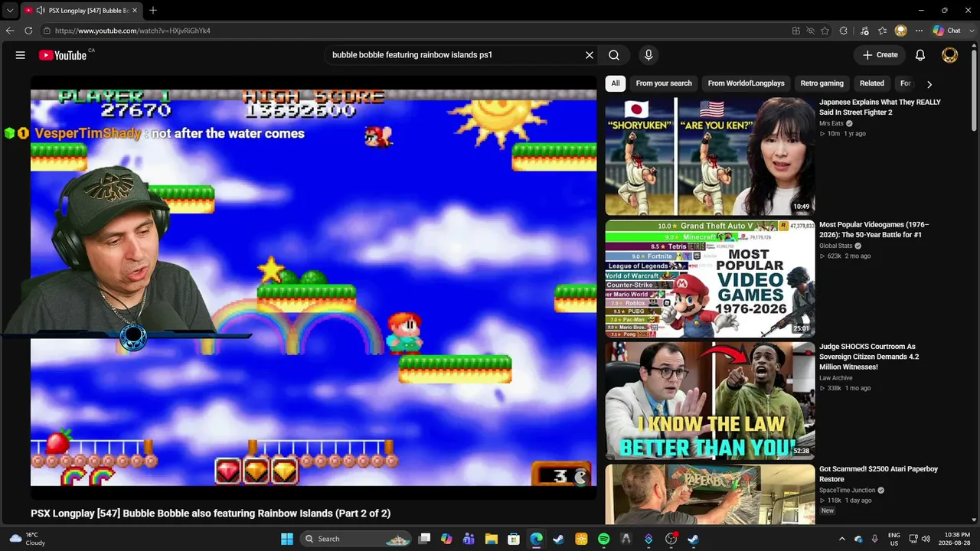Select the All filter chip
The height and width of the screenshot is (551, 980).
(x=616, y=83)
